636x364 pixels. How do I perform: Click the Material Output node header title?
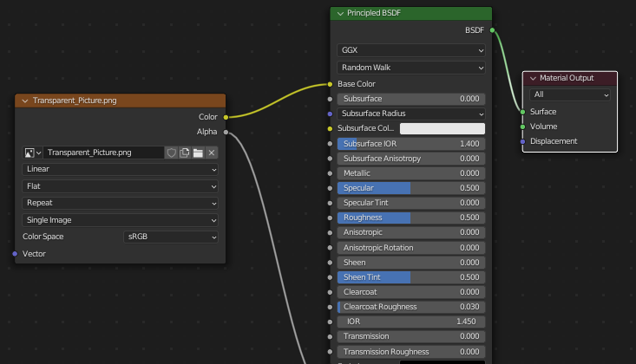tap(567, 78)
